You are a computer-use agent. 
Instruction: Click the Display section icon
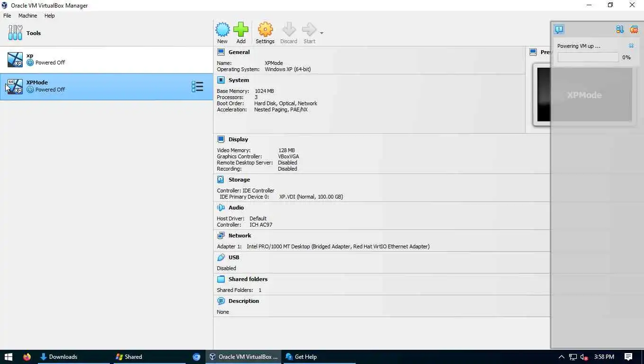click(x=221, y=139)
